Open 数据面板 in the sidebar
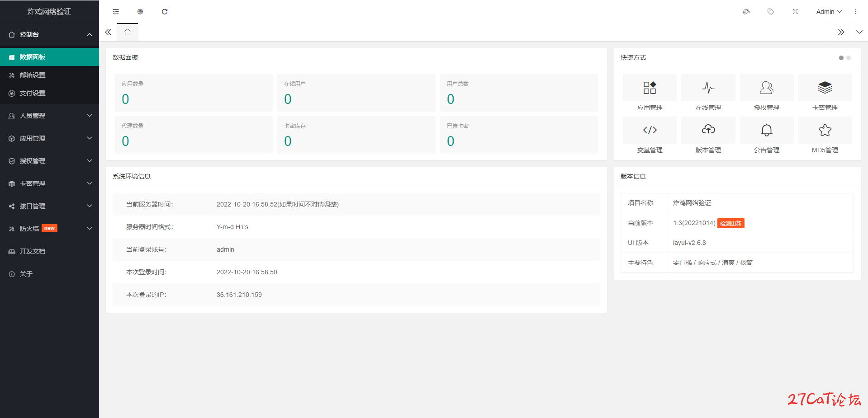 [x=50, y=57]
